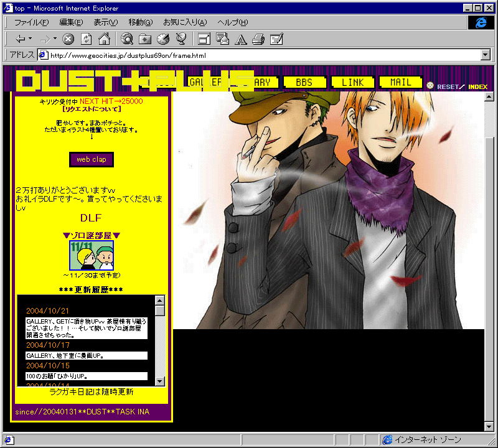Click the web clap button

tap(92, 159)
